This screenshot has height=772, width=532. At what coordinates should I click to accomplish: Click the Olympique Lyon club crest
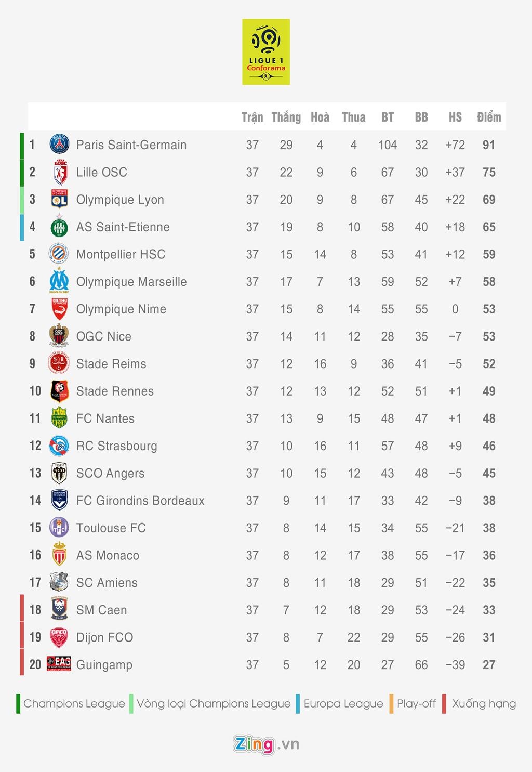[x=60, y=200]
